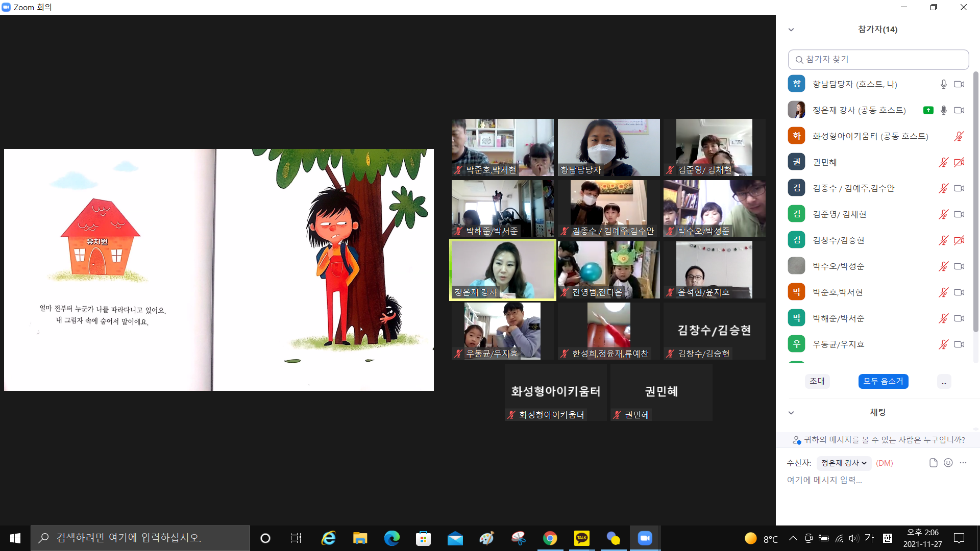Image resolution: width=980 pixels, height=551 pixels.
Task: Click the 참가자 찾기 search field
Action: point(878,60)
